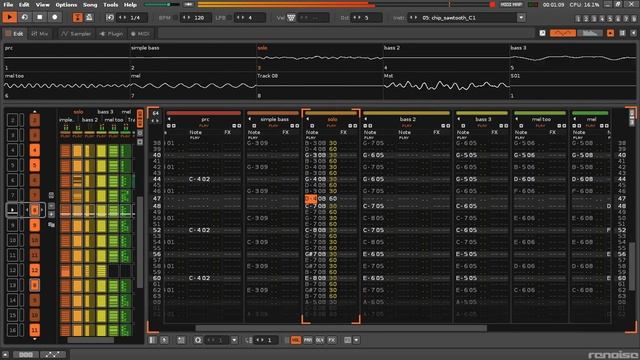This screenshot has width=640, height=360.
Task: Toggle pattern loop playback button
Action: point(25,17)
